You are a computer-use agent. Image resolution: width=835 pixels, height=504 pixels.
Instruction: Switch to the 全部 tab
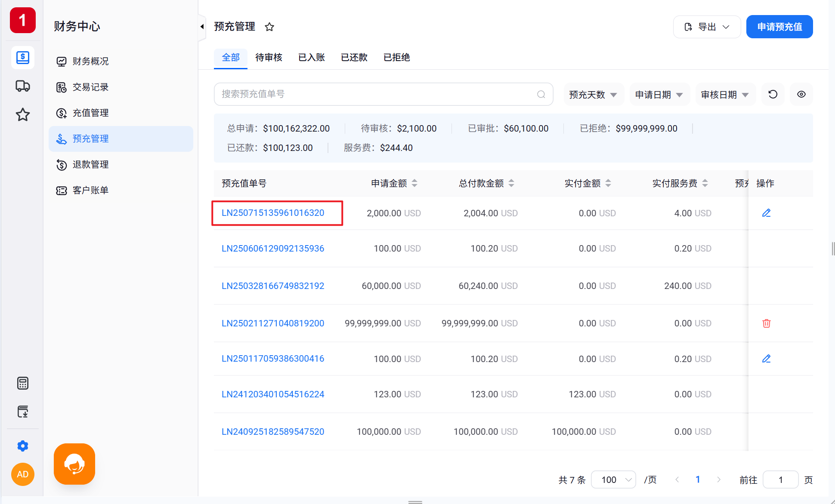click(231, 58)
